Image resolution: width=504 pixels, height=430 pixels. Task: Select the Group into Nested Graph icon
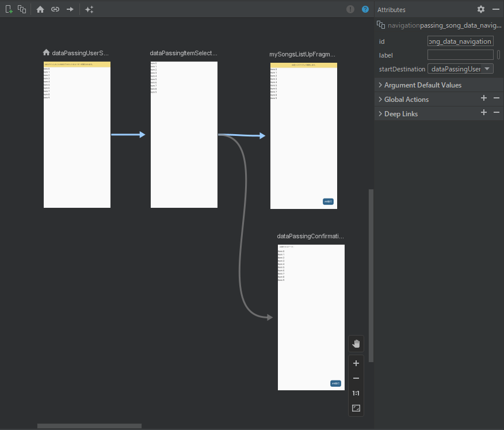click(x=22, y=9)
